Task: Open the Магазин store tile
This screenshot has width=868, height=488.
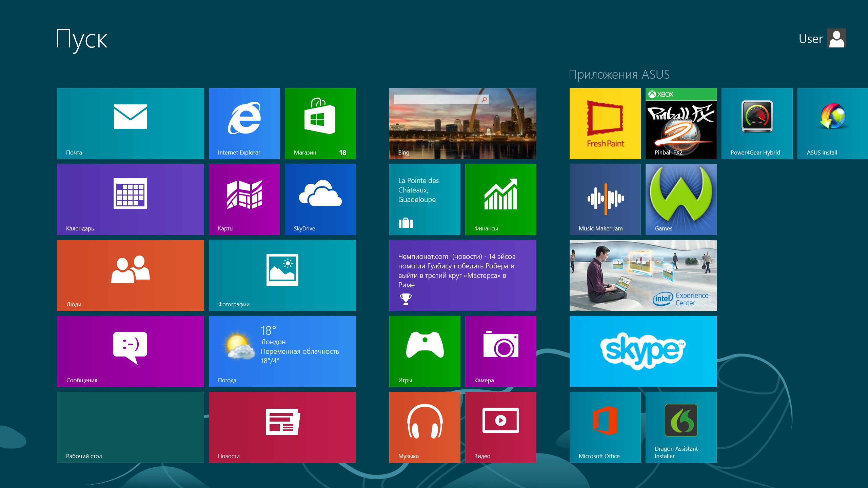Action: pyautogui.click(x=320, y=123)
